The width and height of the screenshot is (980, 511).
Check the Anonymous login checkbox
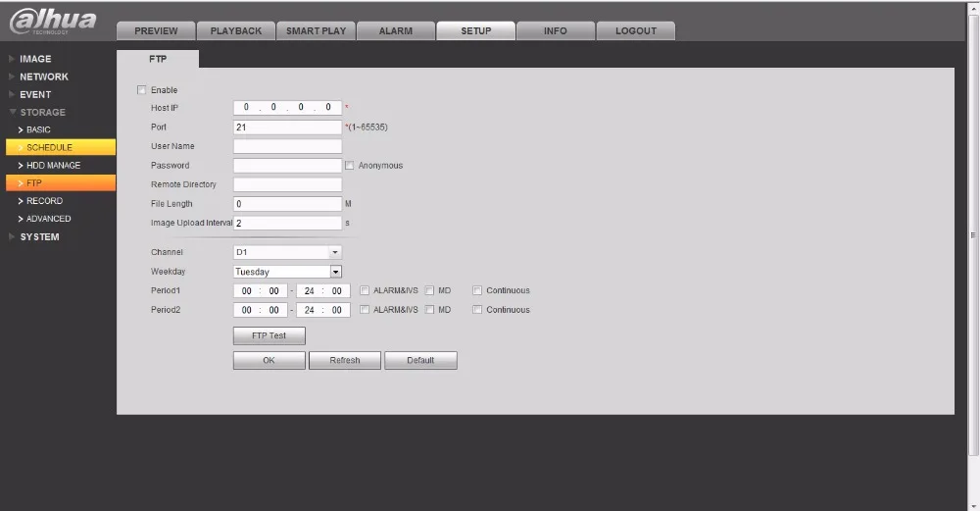(350, 165)
